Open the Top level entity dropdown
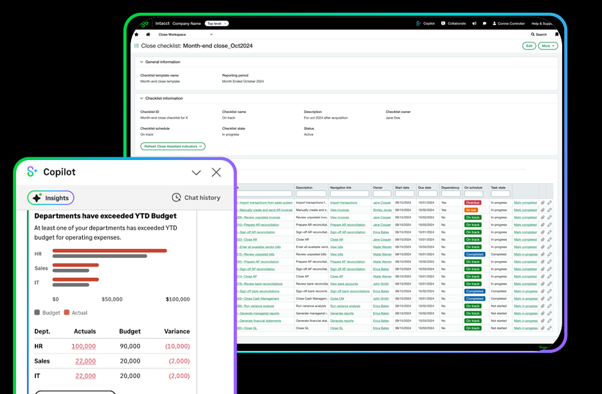Screen dimensions: 602x394 (217, 23)
